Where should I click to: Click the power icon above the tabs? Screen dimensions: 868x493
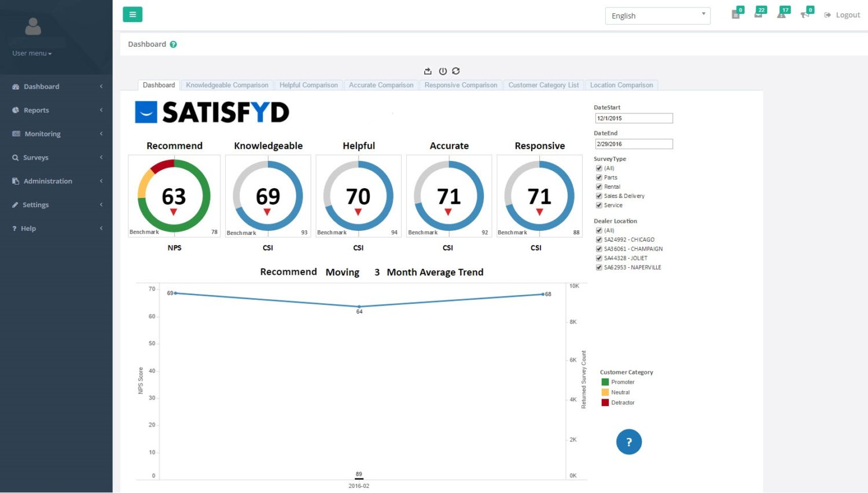coord(443,71)
